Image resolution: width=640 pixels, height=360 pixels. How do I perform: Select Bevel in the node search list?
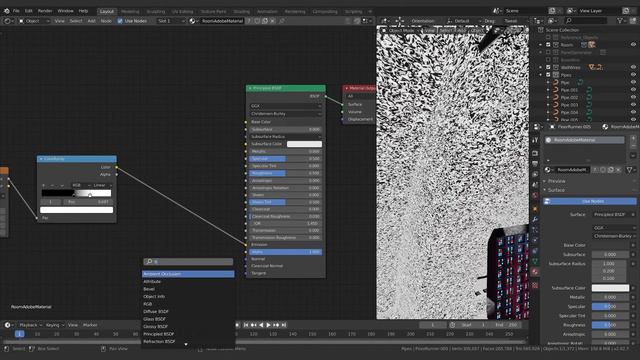point(188,289)
